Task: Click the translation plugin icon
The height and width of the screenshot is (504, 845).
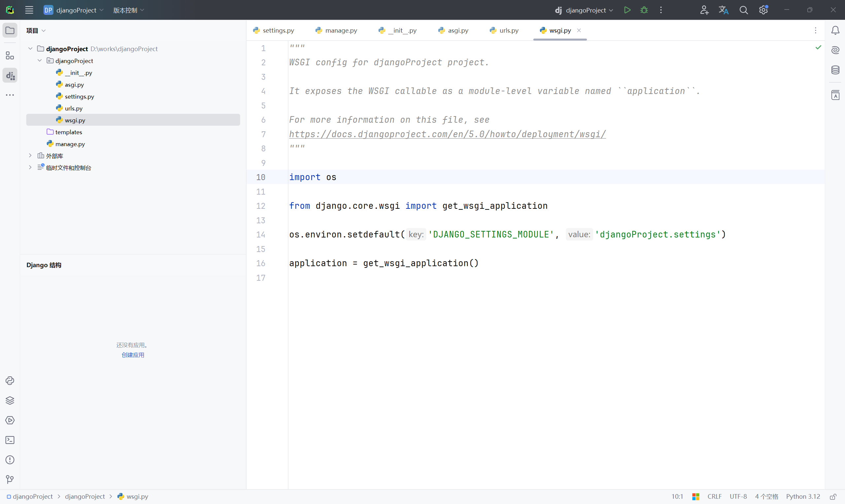Action: (724, 10)
